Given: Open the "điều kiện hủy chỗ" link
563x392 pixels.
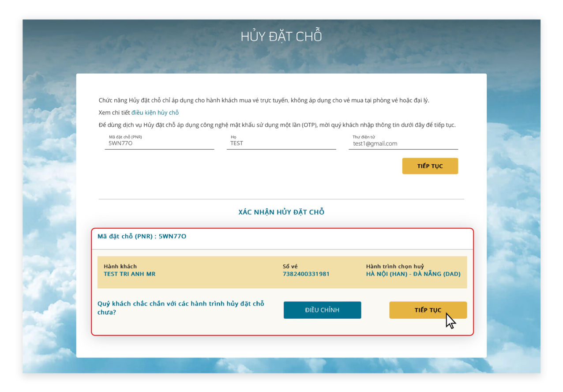Looking at the screenshot, I should pyautogui.click(x=155, y=112).
